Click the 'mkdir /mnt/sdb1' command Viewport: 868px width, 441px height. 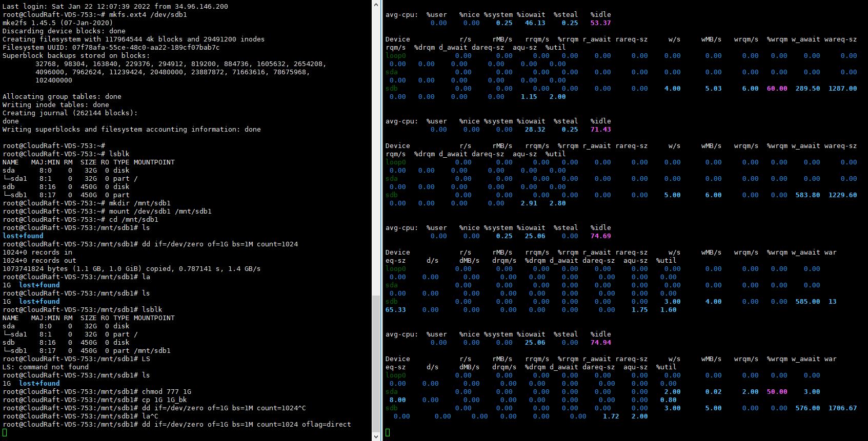[x=140, y=203]
